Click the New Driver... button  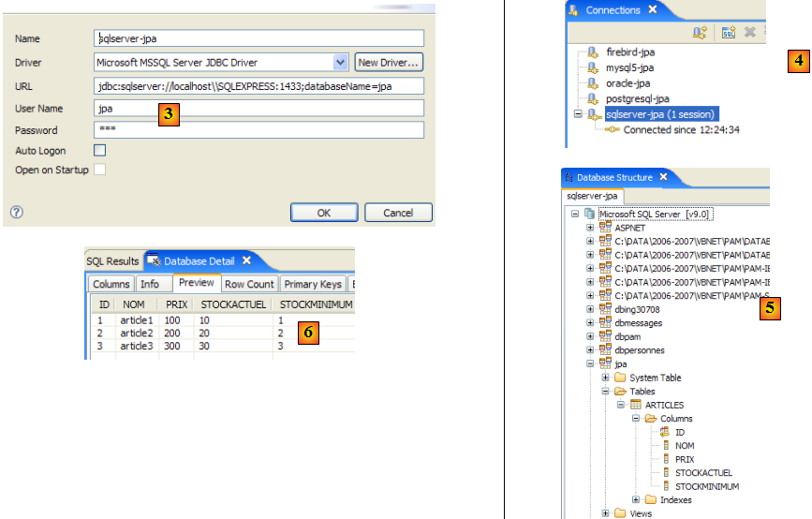point(389,63)
